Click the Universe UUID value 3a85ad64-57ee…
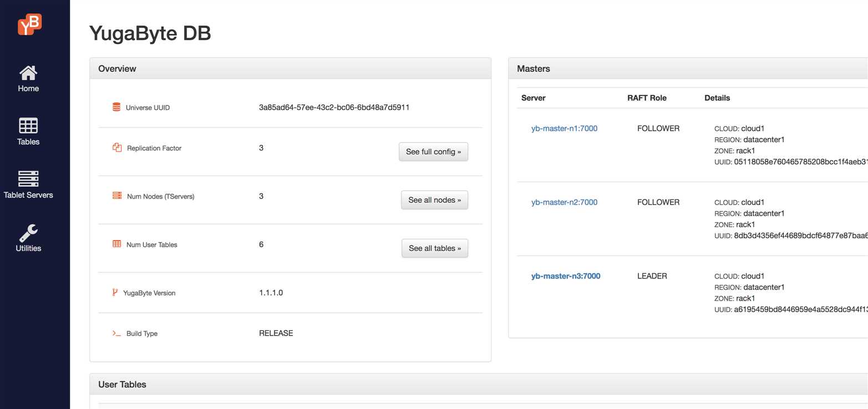Viewport: 868px width, 409px height. (x=334, y=107)
